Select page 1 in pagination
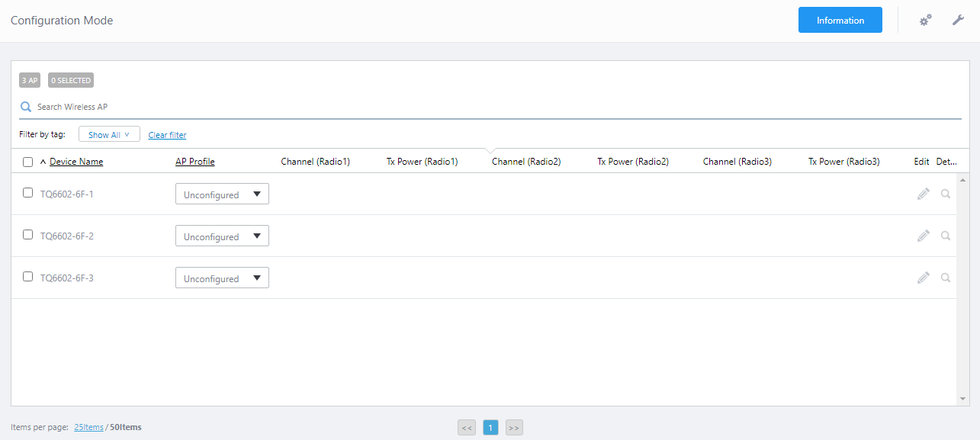Viewport: 980px width, 440px height. pyautogui.click(x=490, y=428)
